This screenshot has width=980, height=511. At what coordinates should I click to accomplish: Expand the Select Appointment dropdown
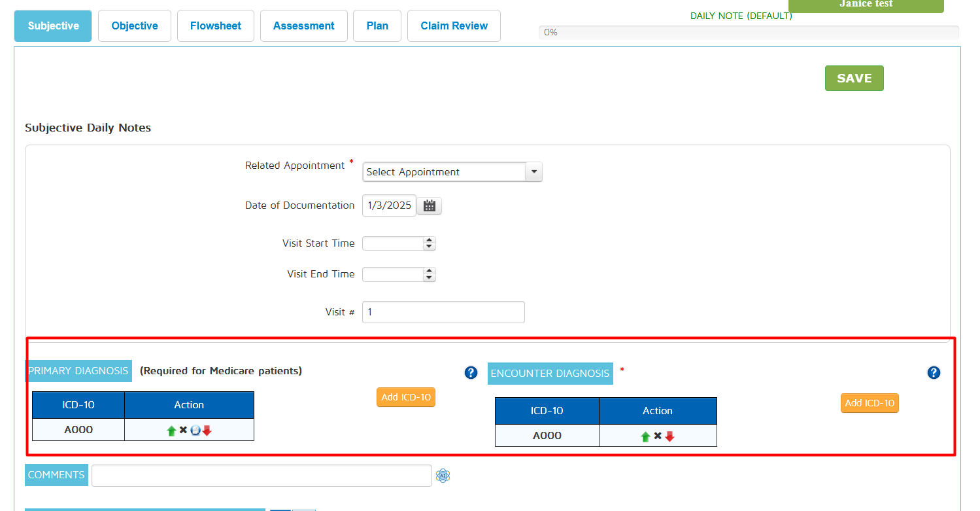(534, 172)
